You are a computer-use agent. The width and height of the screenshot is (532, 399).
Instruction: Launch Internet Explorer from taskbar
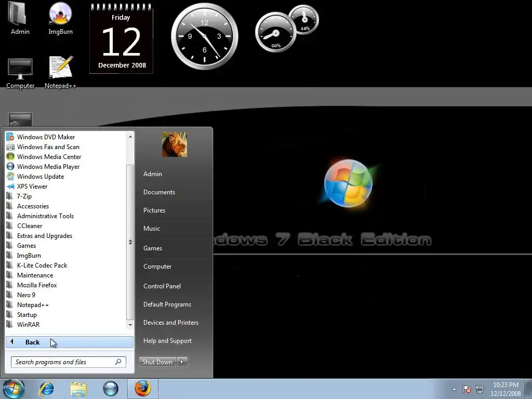point(46,389)
